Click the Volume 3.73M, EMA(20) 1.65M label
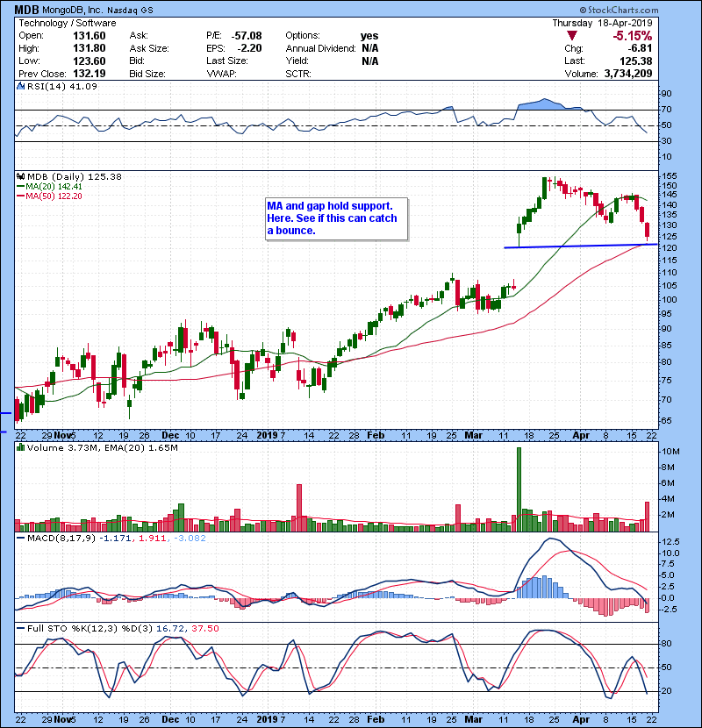 [102, 448]
